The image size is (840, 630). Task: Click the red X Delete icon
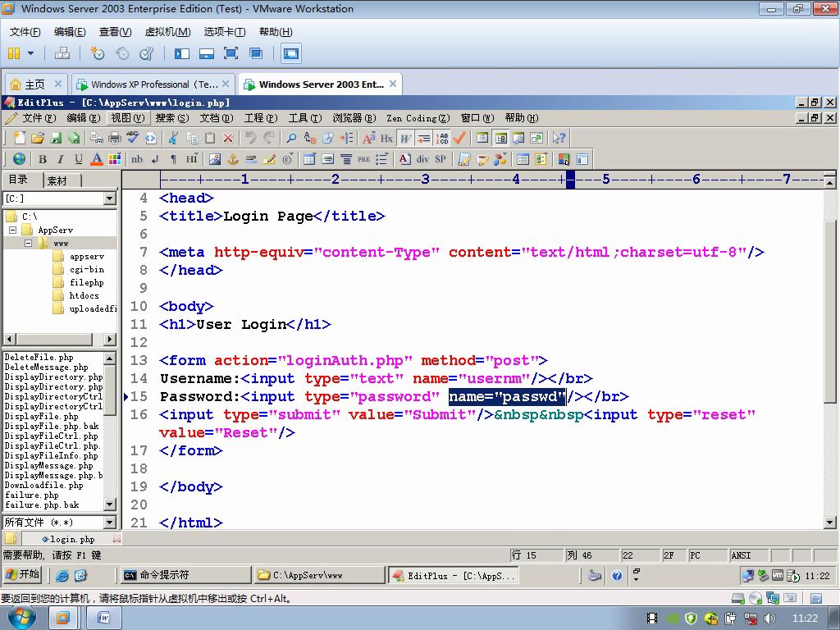click(x=228, y=138)
